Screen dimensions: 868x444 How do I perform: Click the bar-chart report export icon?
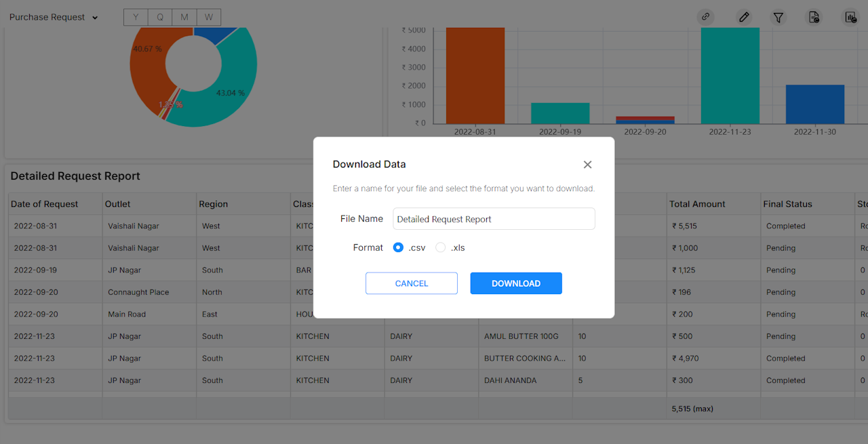tap(850, 17)
